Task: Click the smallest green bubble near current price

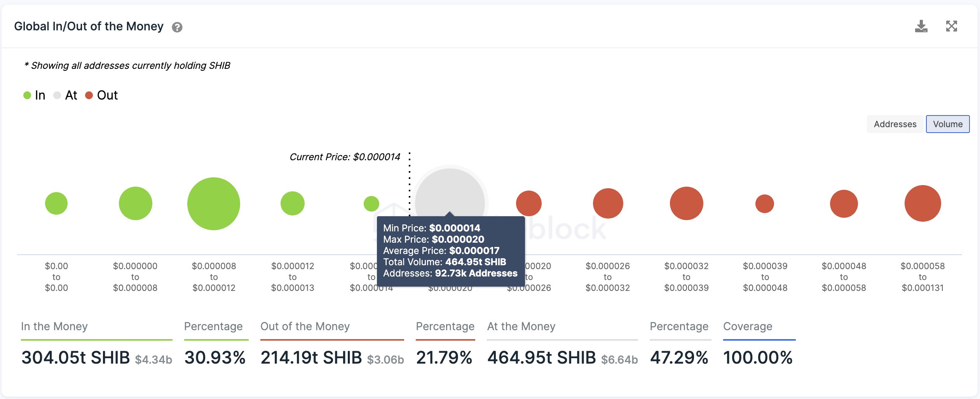Action: coord(371,203)
